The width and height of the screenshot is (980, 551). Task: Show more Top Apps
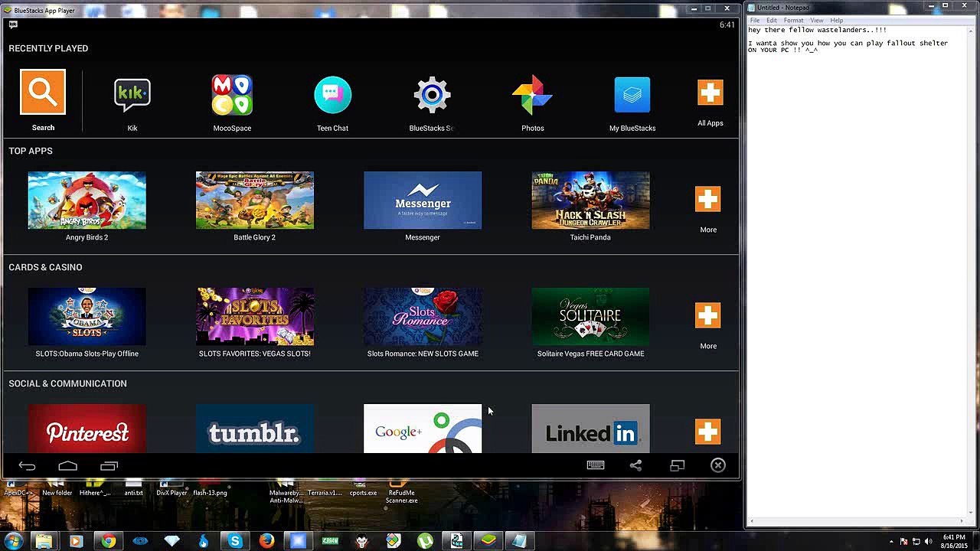(x=707, y=200)
